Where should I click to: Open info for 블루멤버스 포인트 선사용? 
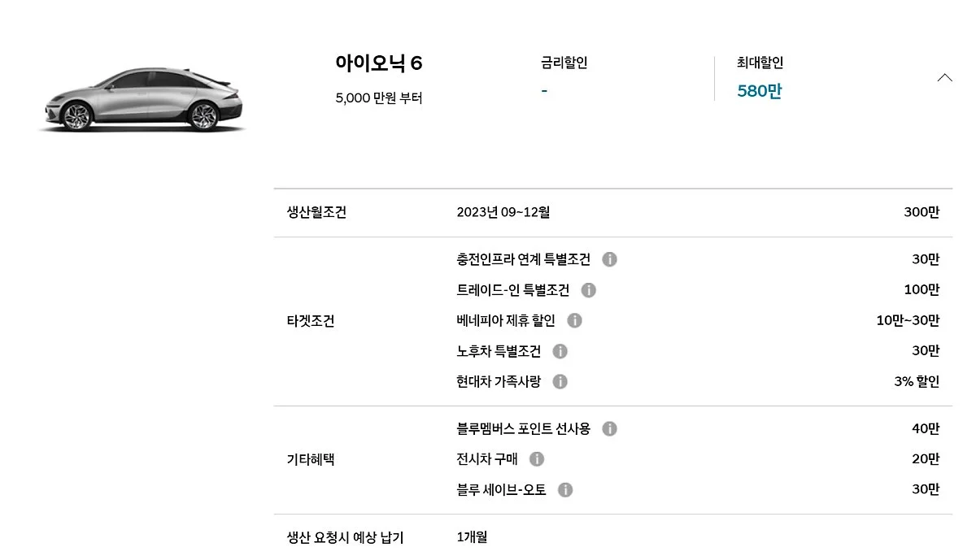609,428
